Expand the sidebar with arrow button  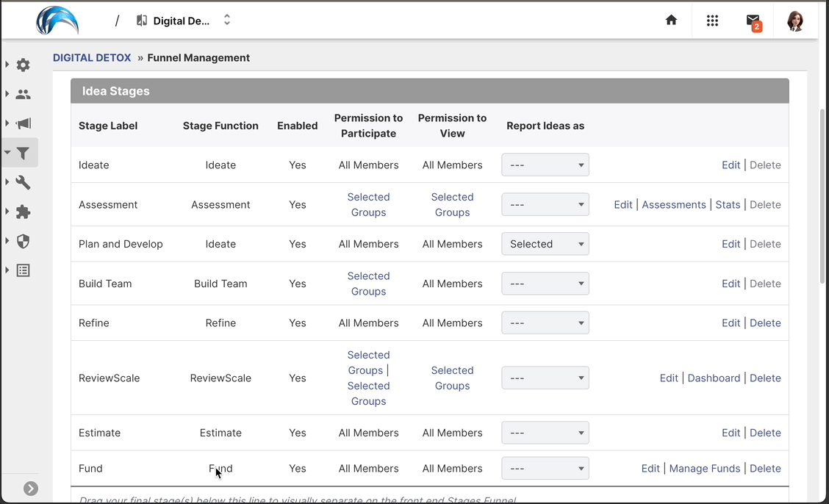[31, 489]
